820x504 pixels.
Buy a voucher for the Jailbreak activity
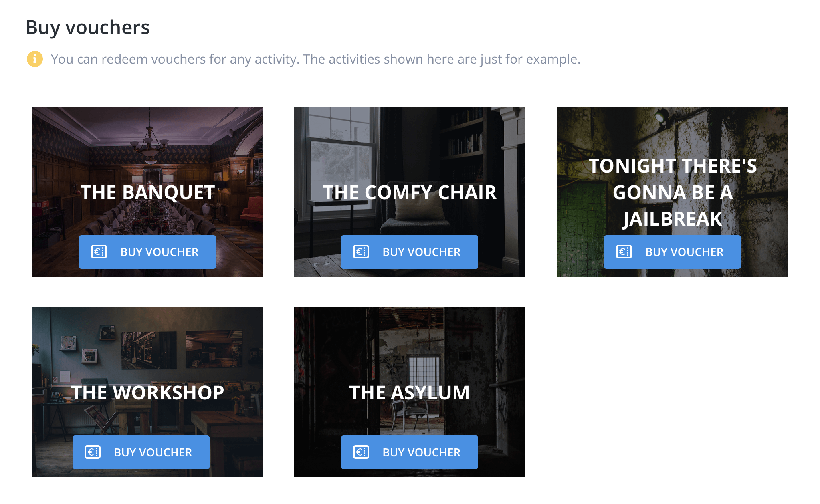(x=673, y=252)
